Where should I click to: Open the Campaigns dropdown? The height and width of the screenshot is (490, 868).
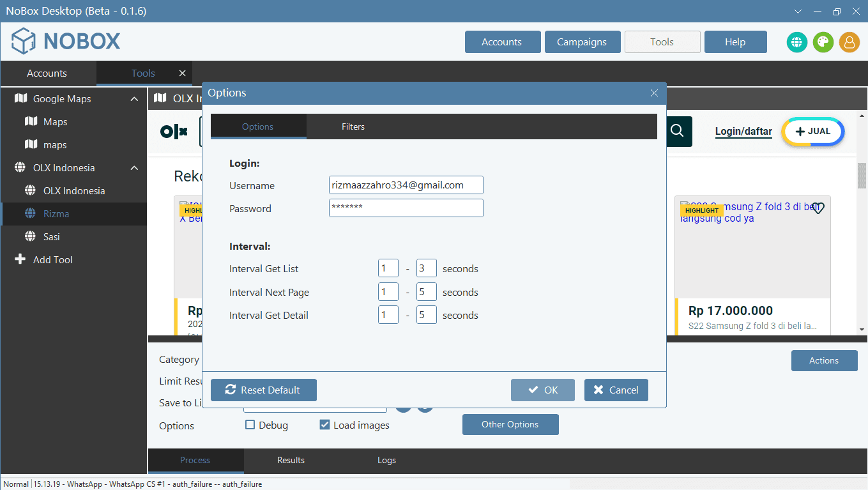tap(582, 42)
